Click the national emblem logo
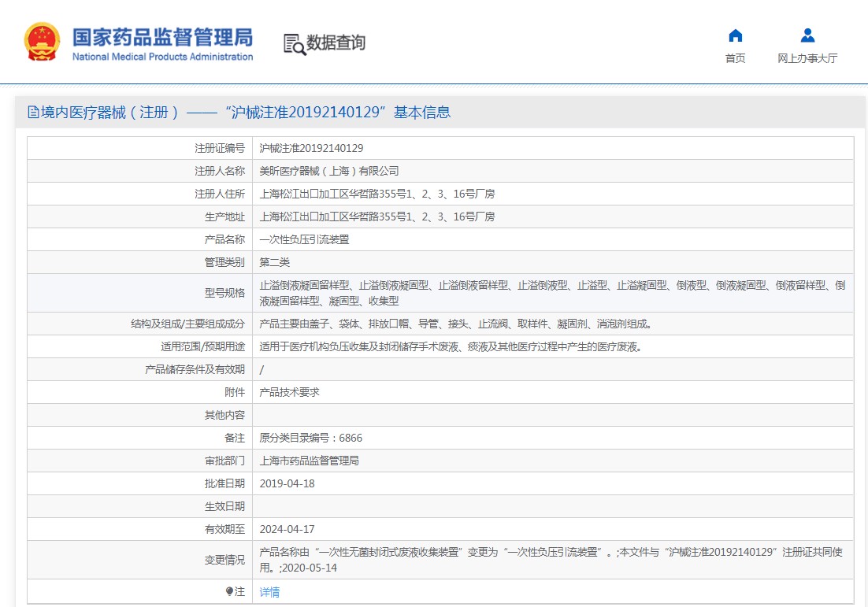 [42, 42]
